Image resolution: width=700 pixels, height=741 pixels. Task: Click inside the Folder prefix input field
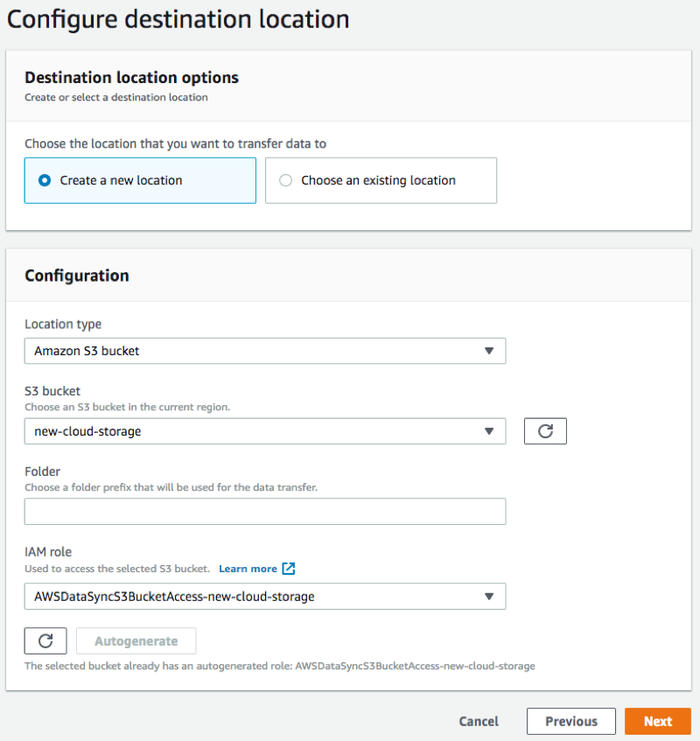pos(264,511)
